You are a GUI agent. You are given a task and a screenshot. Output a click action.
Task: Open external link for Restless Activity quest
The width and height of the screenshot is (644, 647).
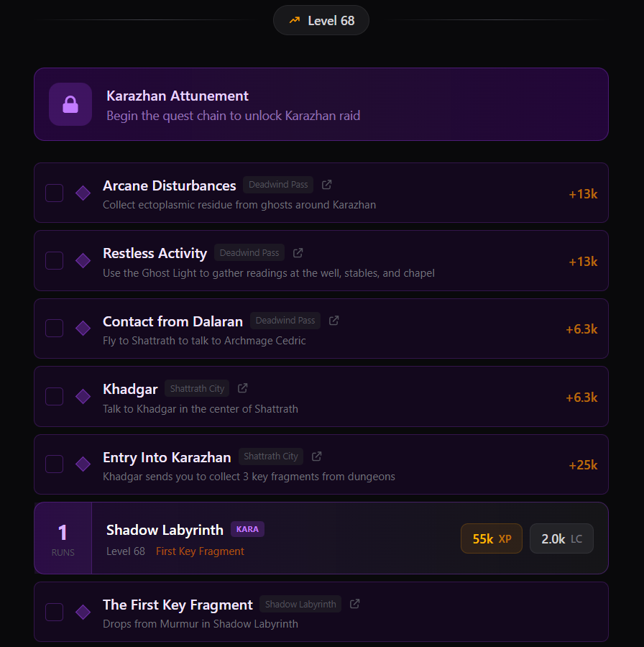[298, 253]
